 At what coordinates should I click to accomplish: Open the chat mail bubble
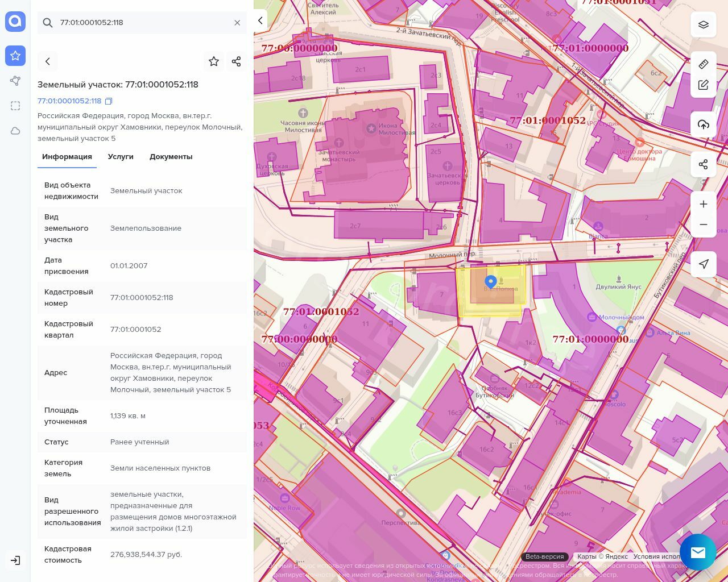click(x=697, y=552)
